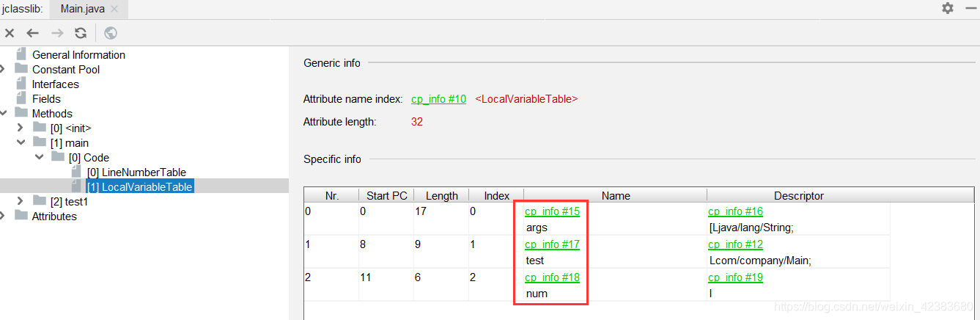Viewport: 980px width, 320px height.
Task: Click the variable name 'test'
Action: [535, 261]
